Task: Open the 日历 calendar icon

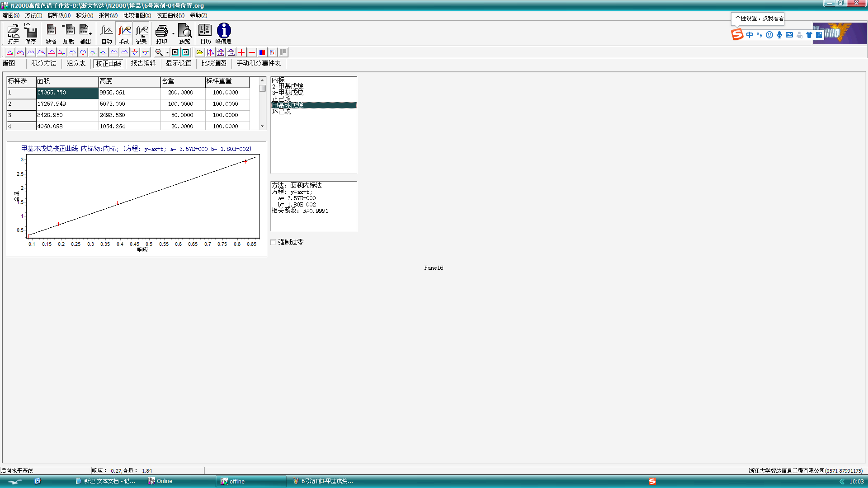Action: coord(205,33)
